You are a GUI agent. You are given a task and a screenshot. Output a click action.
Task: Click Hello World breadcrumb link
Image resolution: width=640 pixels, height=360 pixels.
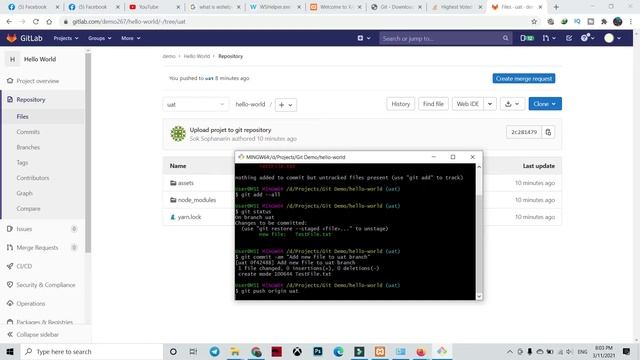(197, 56)
